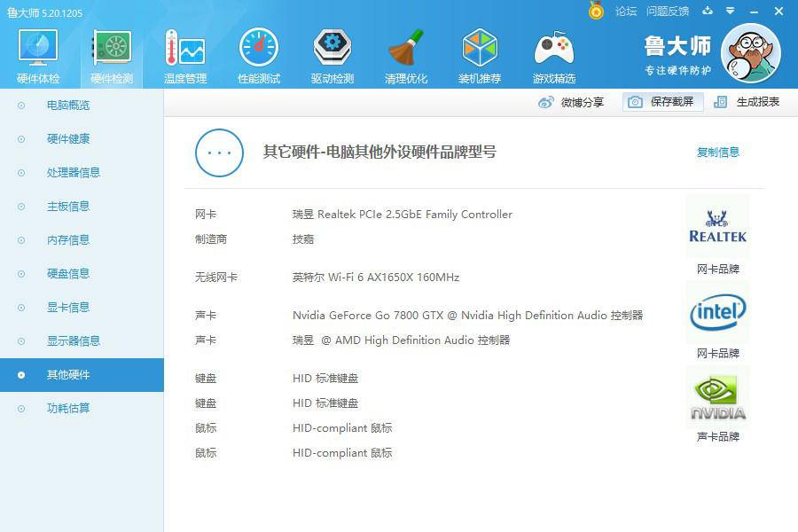Image resolution: width=798 pixels, height=532 pixels.
Task: Expand the title bar dropdown arrow
Action: (729, 12)
